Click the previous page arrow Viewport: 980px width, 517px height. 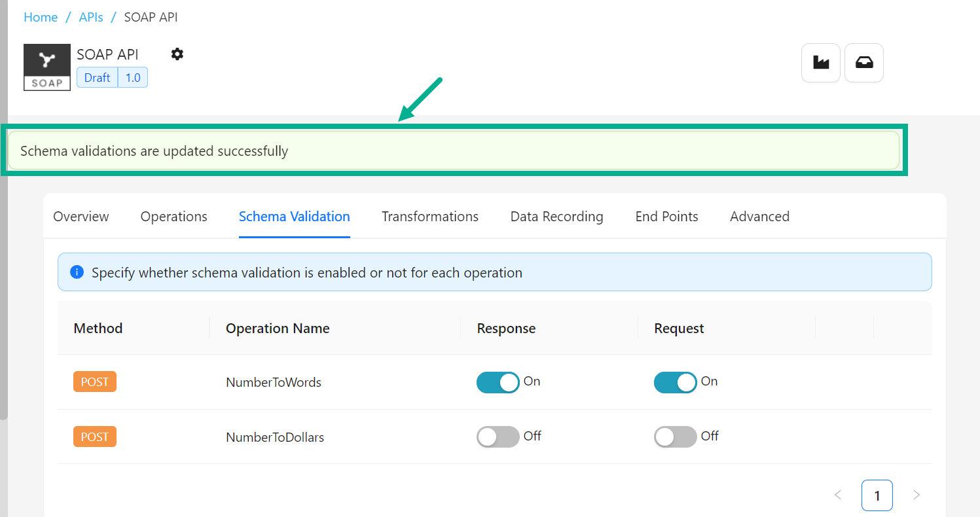(838, 495)
